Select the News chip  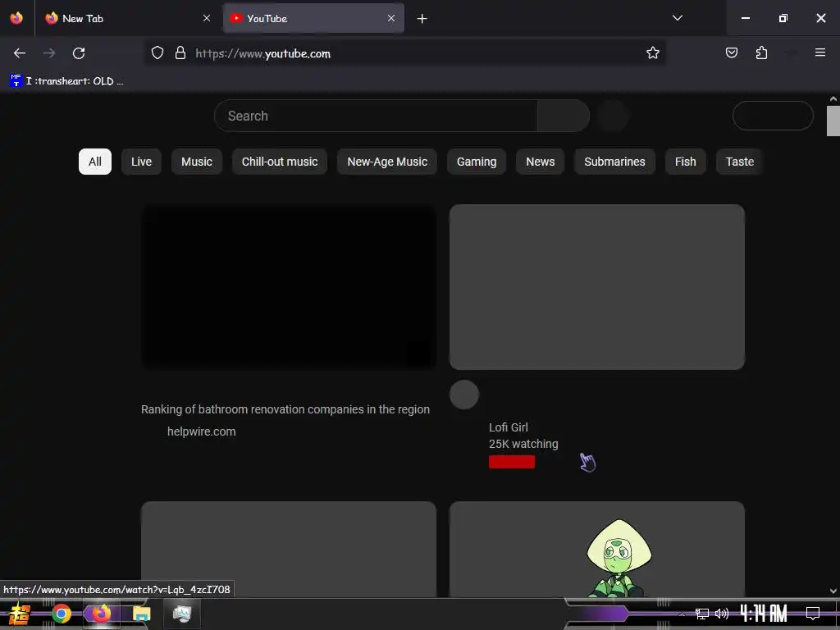point(540,162)
